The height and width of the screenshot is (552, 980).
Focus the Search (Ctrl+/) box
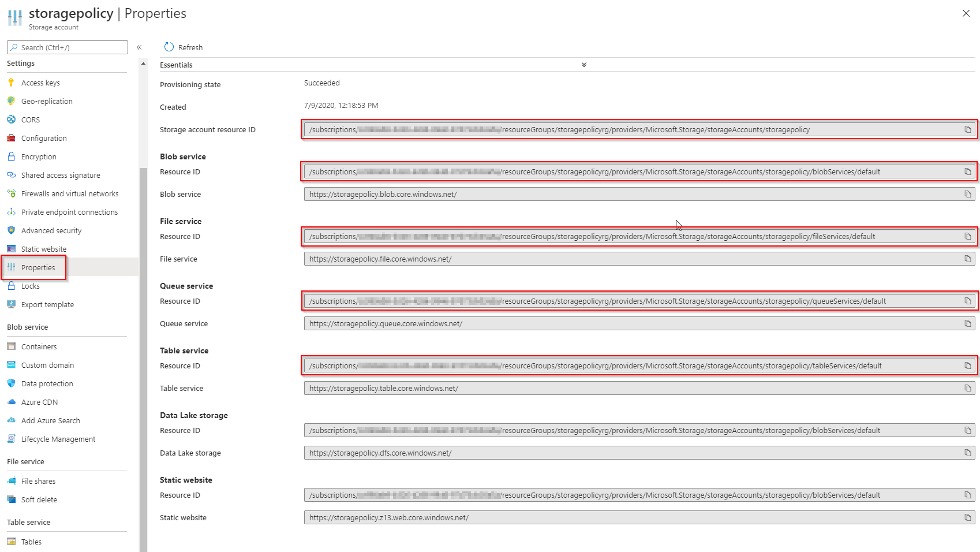(x=68, y=47)
